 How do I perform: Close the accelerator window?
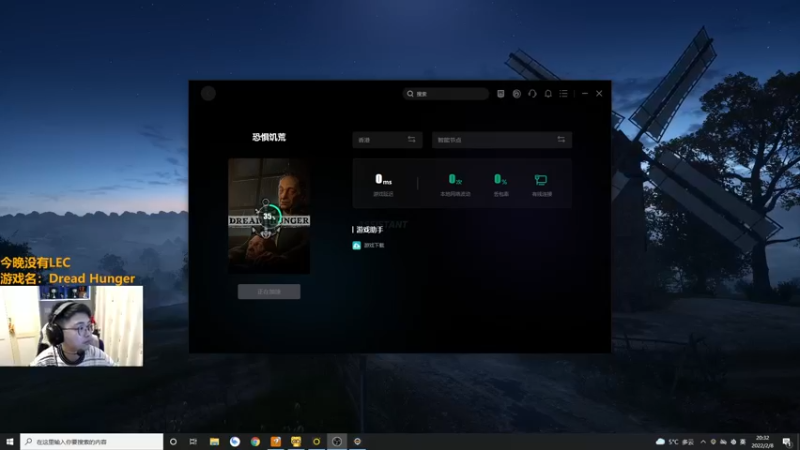(x=599, y=94)
